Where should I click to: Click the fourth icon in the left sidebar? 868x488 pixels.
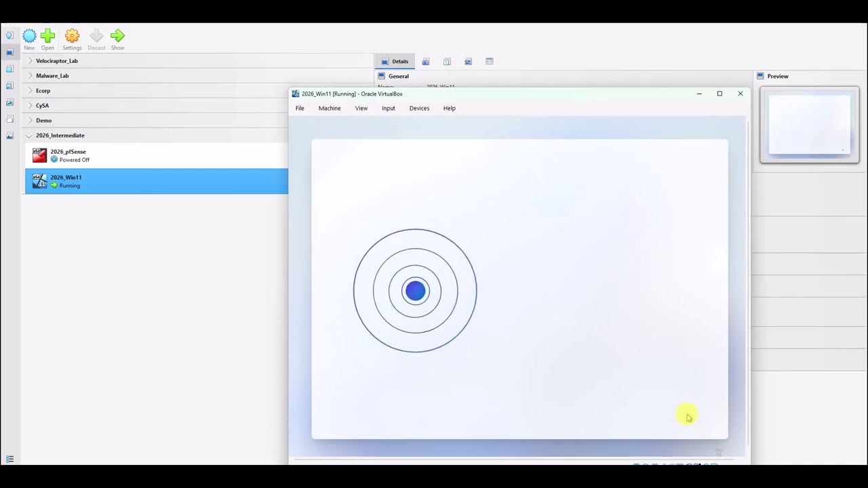pos(9,86)
